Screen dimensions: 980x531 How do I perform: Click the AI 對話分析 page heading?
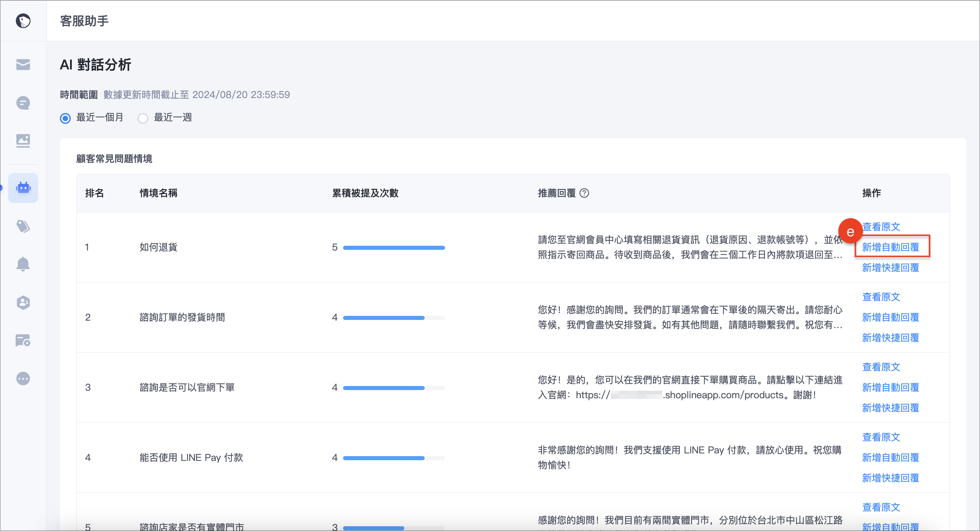[96, 64]
